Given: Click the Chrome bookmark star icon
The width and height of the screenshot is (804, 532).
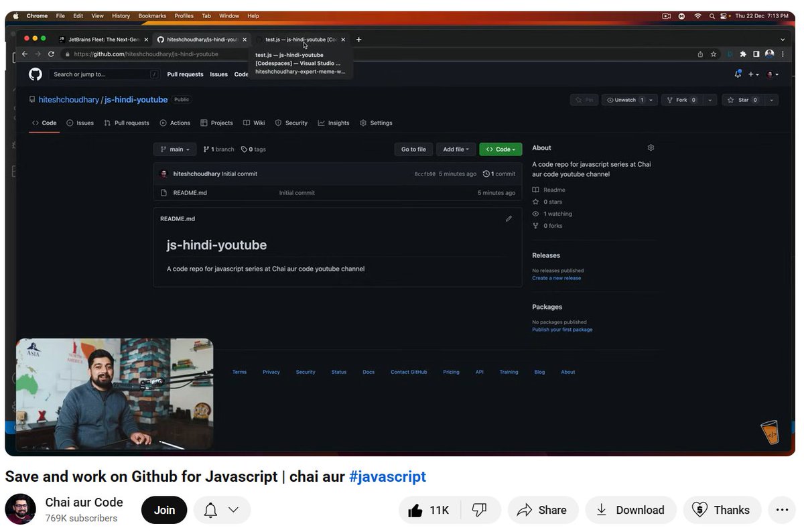Looking at the screenshot, I should [x=714, y=54].
